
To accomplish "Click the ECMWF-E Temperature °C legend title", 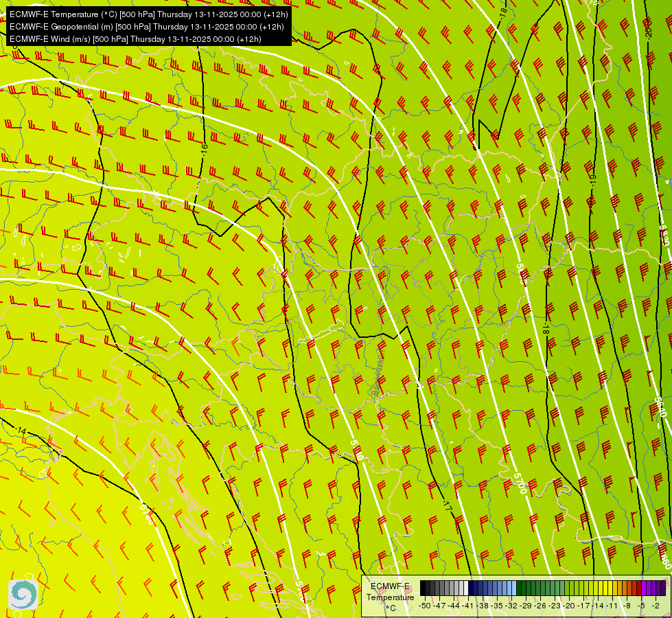I will [391, 597].
